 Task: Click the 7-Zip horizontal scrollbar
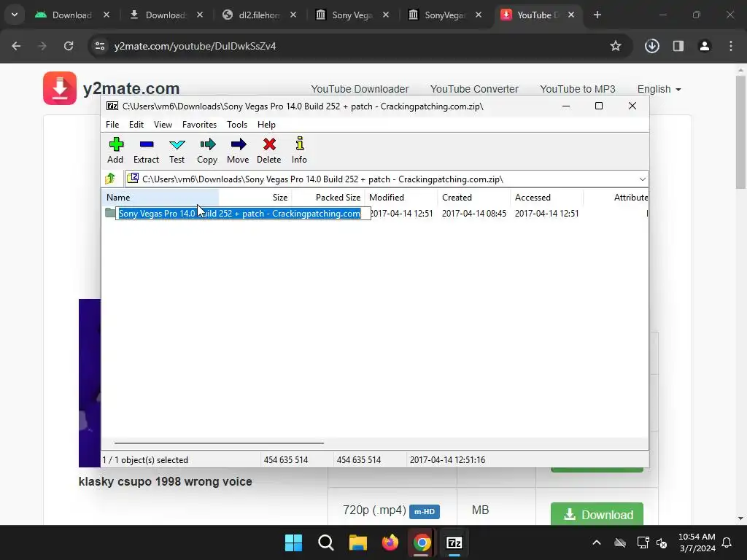(219, 443)
